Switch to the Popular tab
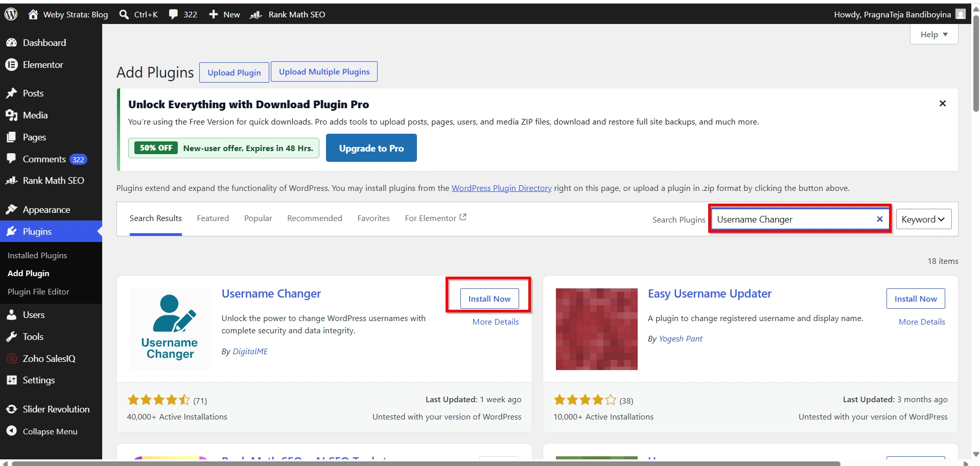980x466 pixels. [x=258, y=218]
